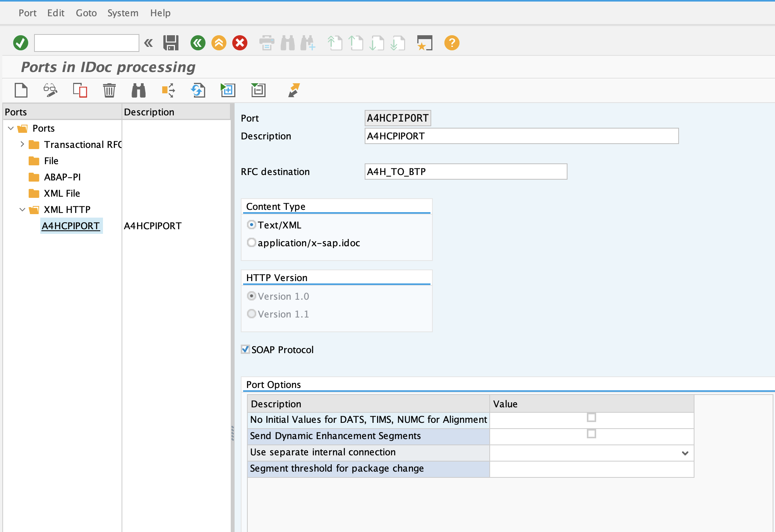
Task: Collapse the XML HTTP folder
Action: [22, 209]
